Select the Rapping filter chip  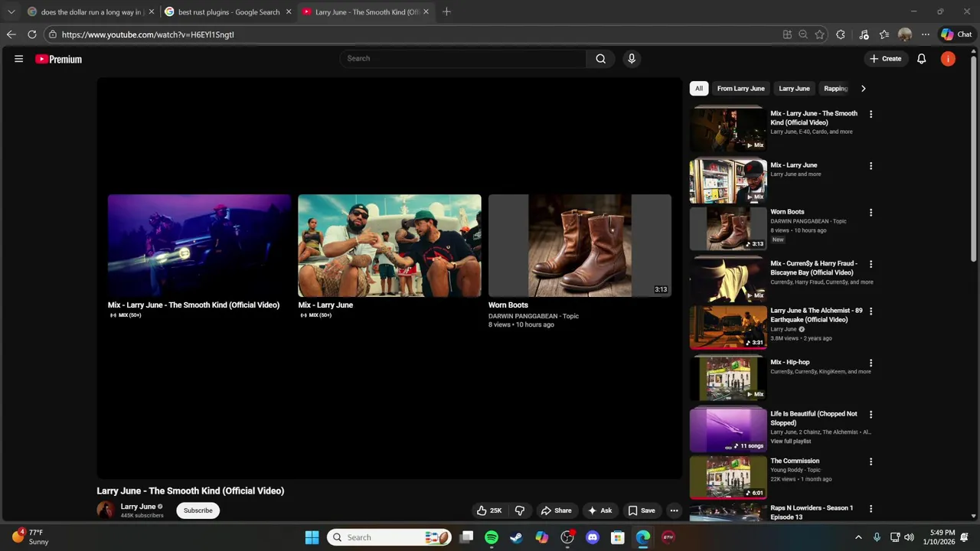835,89
